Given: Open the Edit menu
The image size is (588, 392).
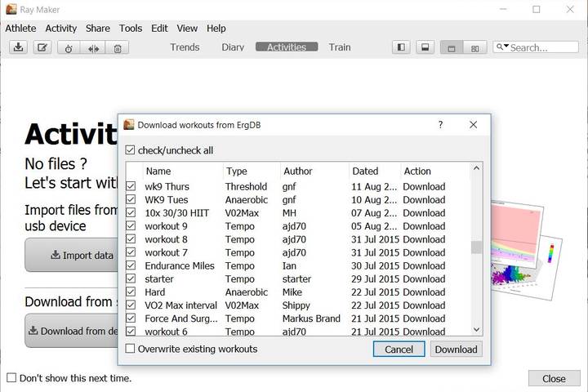Looking at the screenshot, I should (159, 28).
